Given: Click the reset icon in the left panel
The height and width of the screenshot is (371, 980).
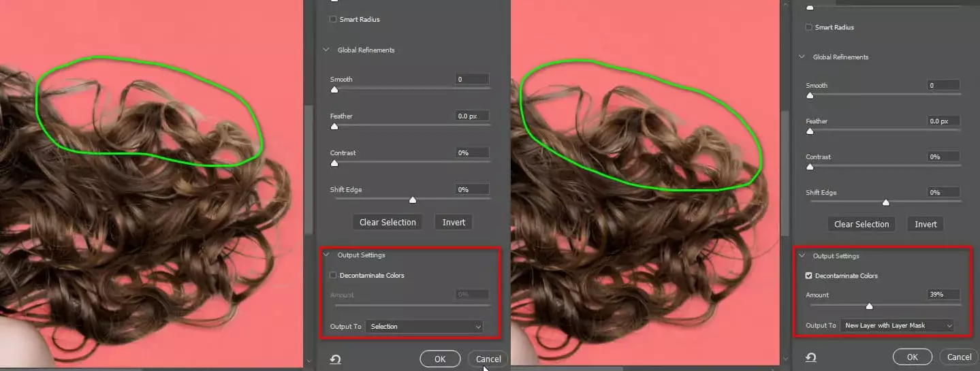Looking at the screenshot, I should tap(335, 359).
